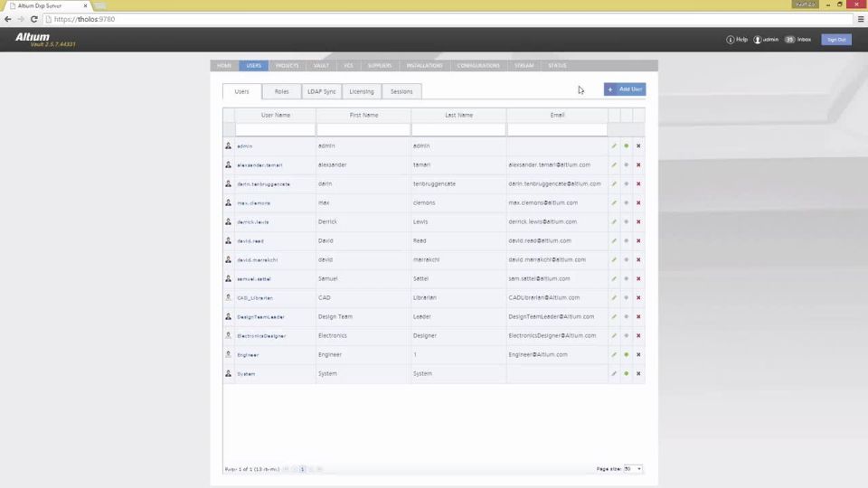Toggle active status dot for System
The height and width of the screenshot is (488, 868).
point(626,373)
